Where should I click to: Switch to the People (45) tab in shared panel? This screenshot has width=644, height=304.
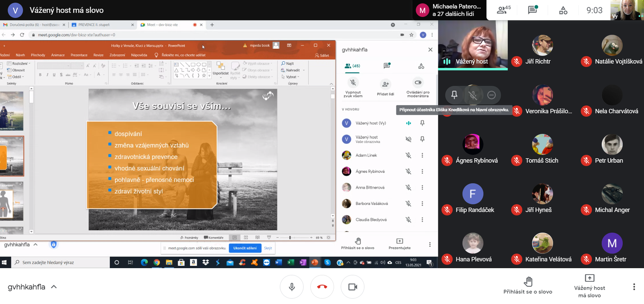pos(353,66)
